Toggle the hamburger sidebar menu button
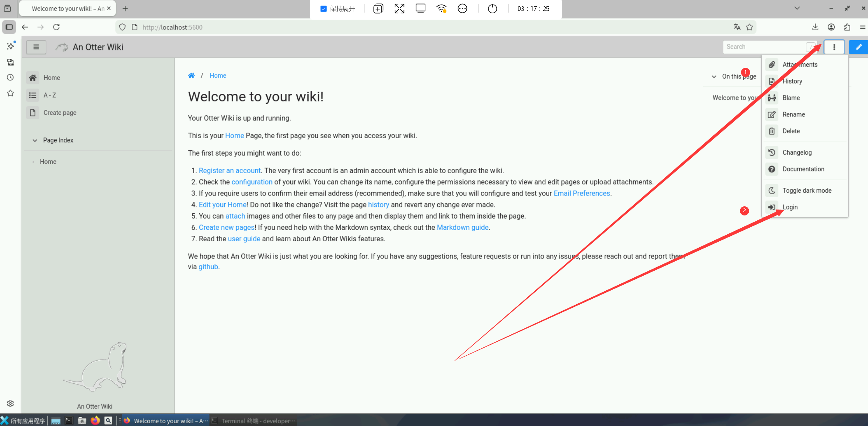The image size is (868, 426). tap(36, 47)
